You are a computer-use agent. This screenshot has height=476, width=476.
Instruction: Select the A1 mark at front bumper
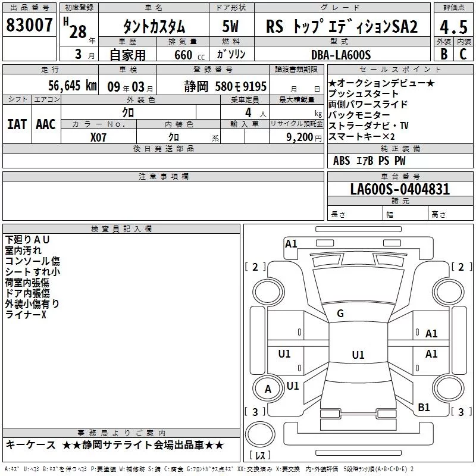tap(291, 244)
